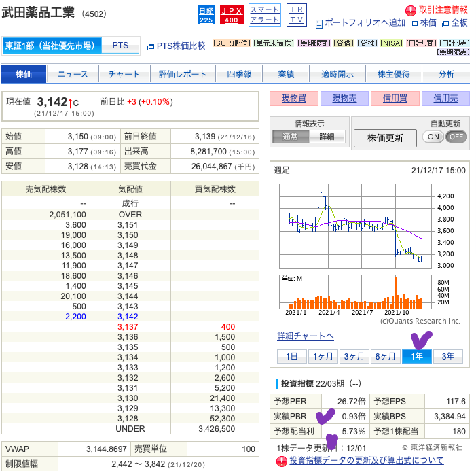This screenshot has width=476, height=471.
Task: Click the 予想配当利 value 5.73%
Action: (x=354, y=431)
